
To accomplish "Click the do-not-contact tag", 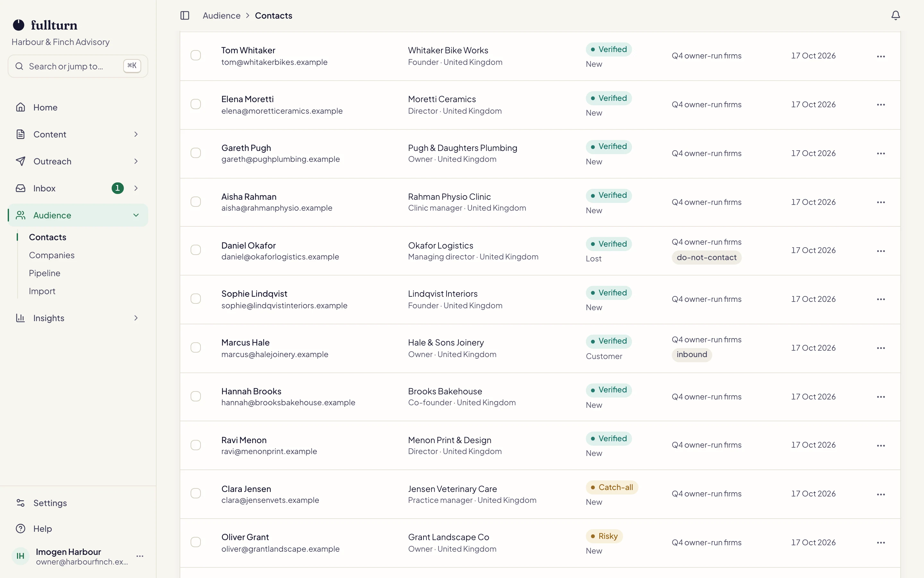I will click(x=706, y=257).
